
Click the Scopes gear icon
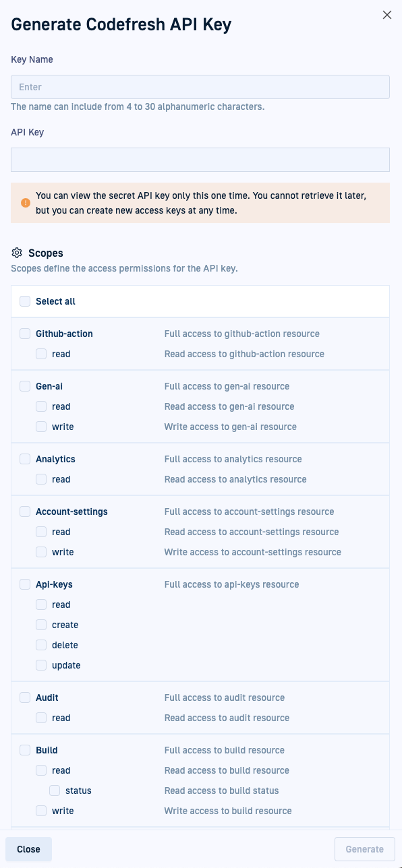click(x=17, y=253)
